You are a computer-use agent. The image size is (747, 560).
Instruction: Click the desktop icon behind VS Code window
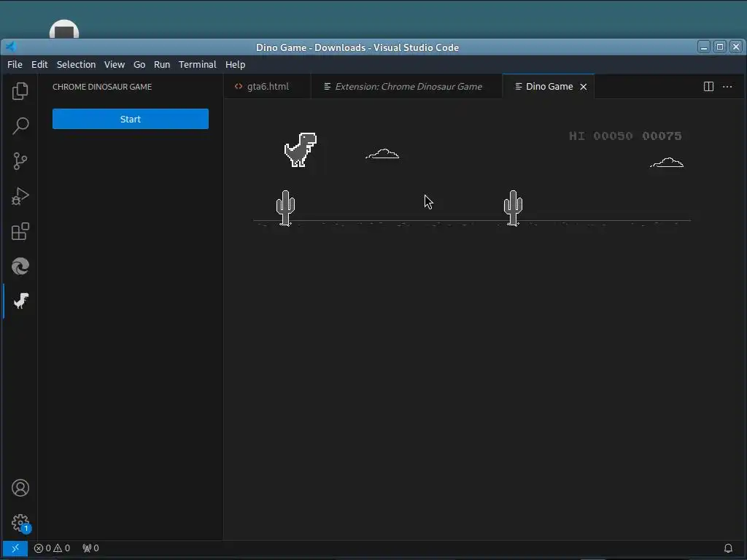64,29
